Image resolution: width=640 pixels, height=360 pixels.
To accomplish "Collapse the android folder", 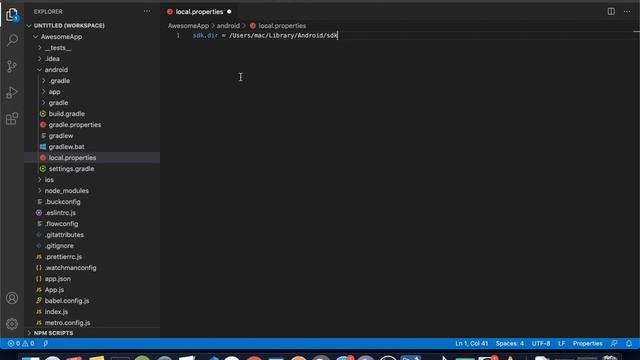I will (x=56, y=70).
